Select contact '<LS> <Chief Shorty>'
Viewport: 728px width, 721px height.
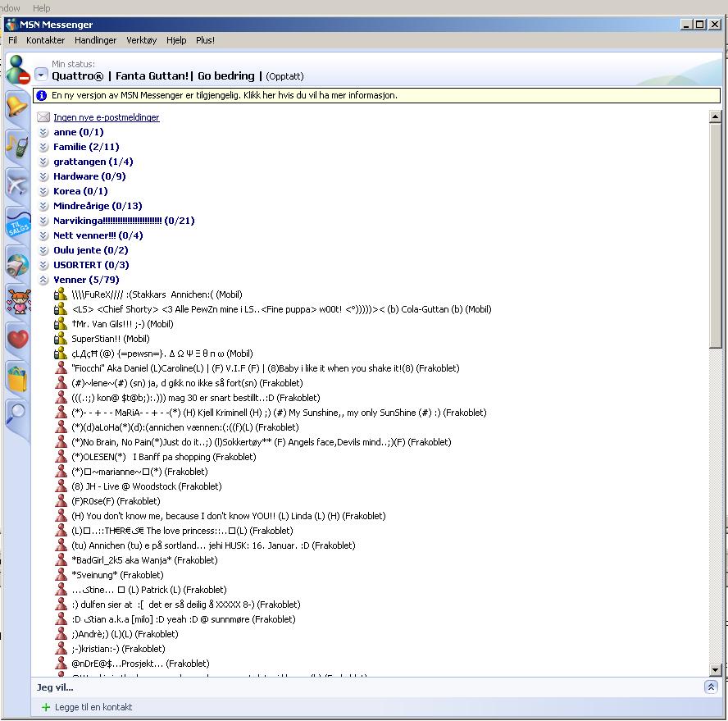pos(281,309)
